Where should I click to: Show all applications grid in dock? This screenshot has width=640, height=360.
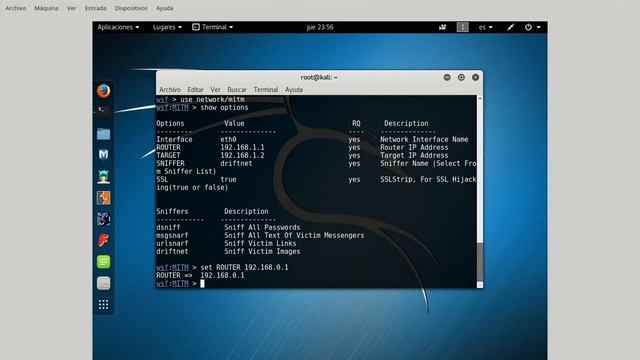(103, 304)
